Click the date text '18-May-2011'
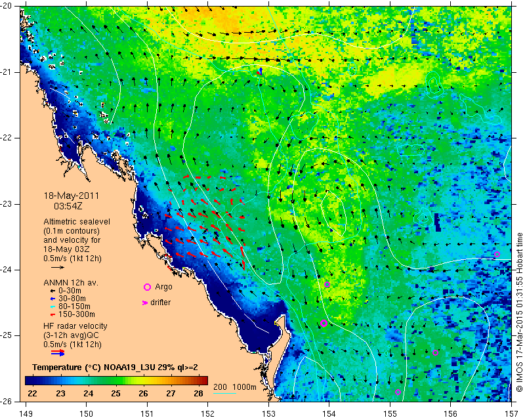Image resolution: width=525 pixels, height=420 pixels. click(x=72, y=196)
